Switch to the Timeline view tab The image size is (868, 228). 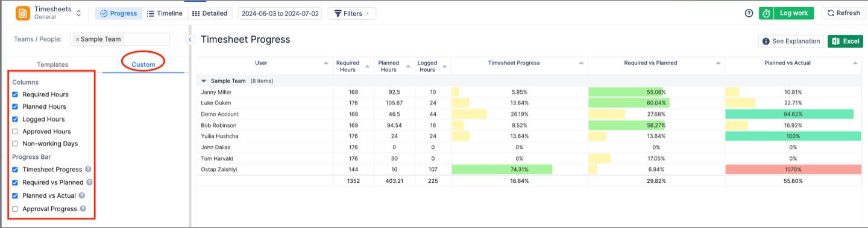tap(165, 13)
